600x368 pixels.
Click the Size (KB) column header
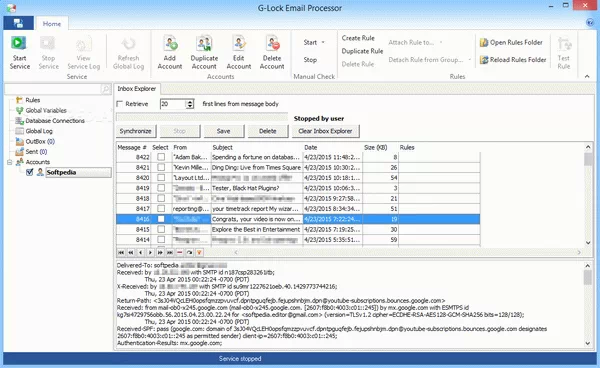tap(375, 148)
